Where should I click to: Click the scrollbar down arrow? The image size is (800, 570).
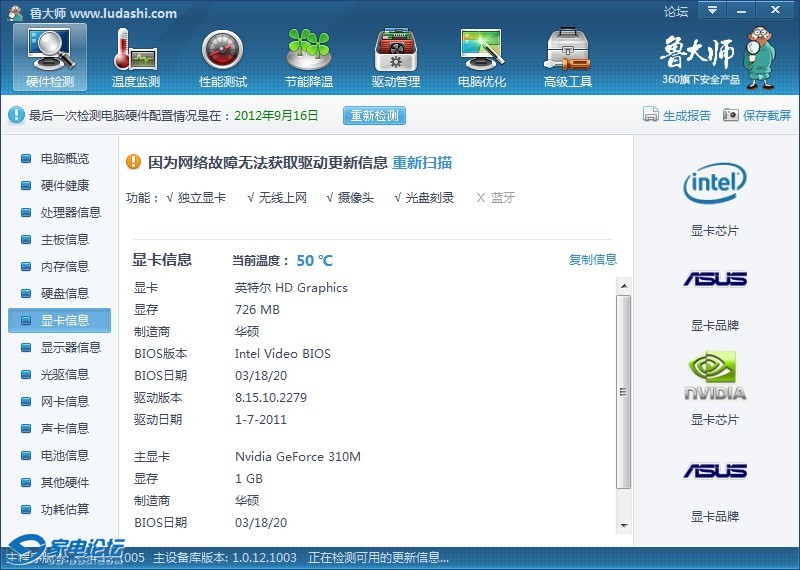pos(623,526)
